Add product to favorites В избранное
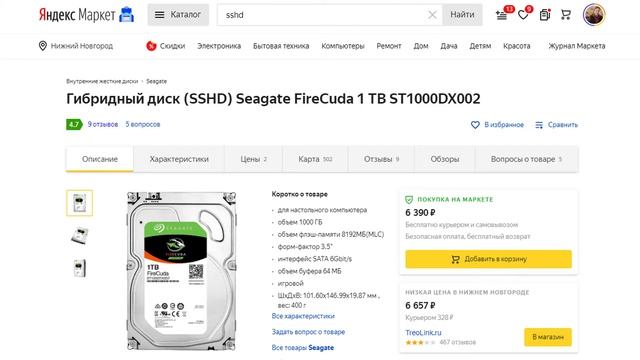The width and height of the screenshot is (640, 360). [497, 124]
